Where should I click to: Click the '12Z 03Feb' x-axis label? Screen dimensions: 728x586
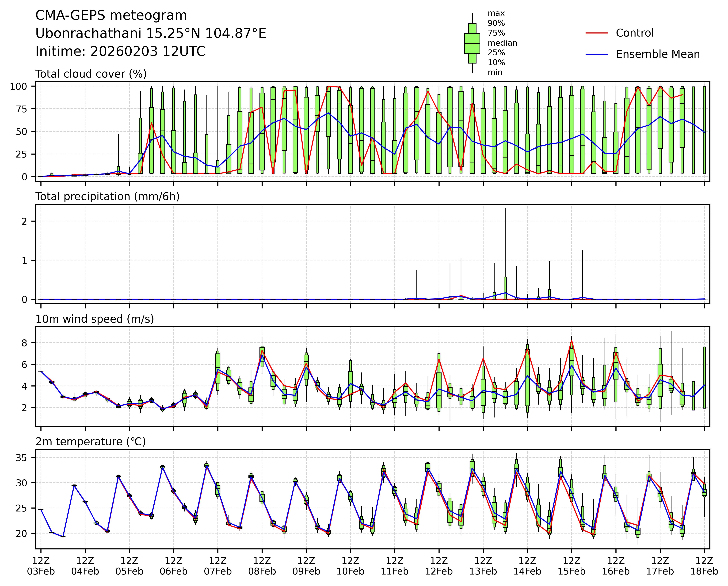click(41, 566)
